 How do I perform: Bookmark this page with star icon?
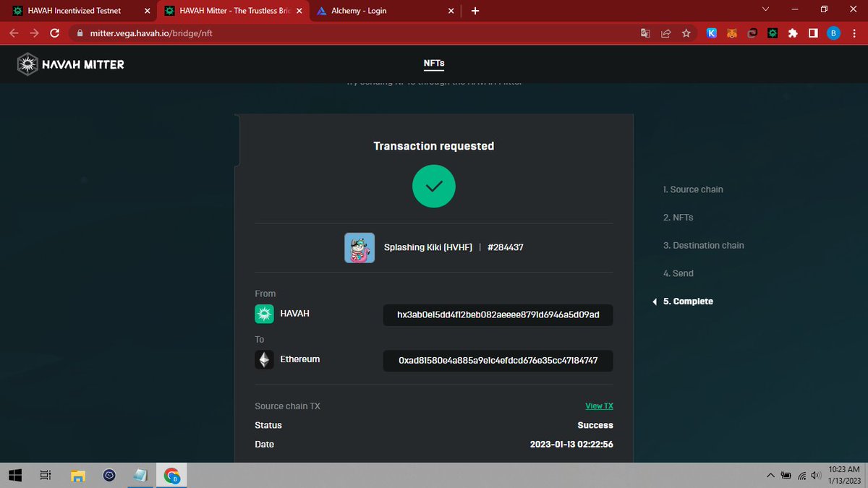686,33
